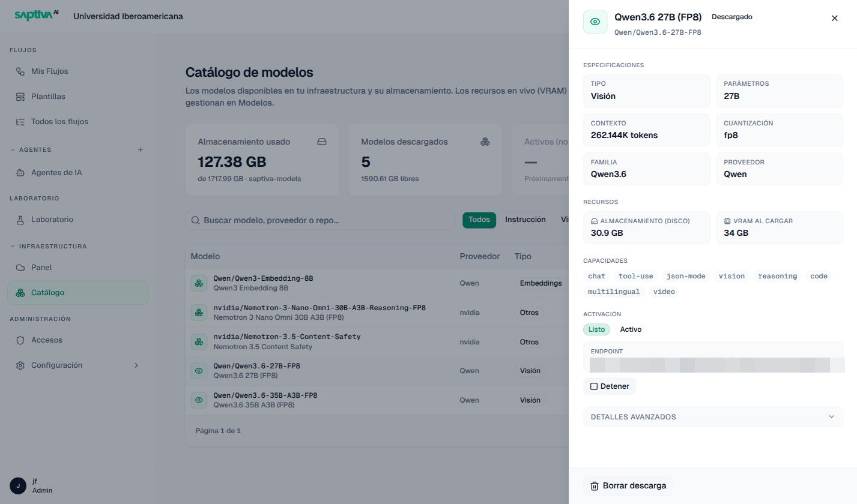Click the Saptiva AI logo
The width and height of the screenshot is (857, 504).
(36, 15)
